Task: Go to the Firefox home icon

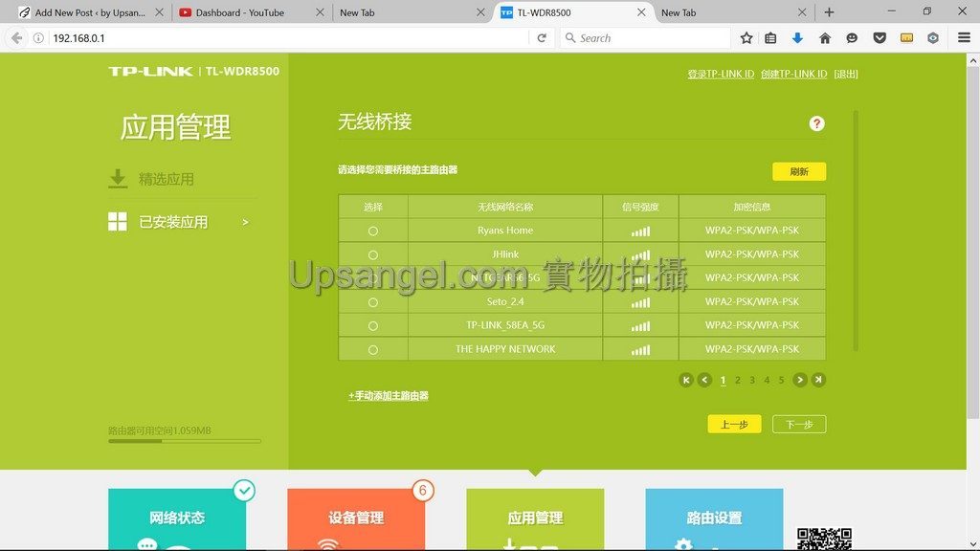Action: pos(825,38)
